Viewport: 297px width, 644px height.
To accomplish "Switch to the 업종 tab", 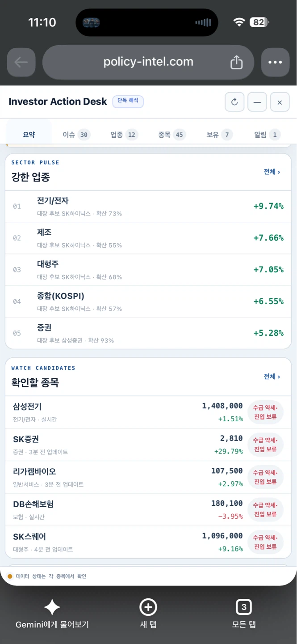I will 124,135.
